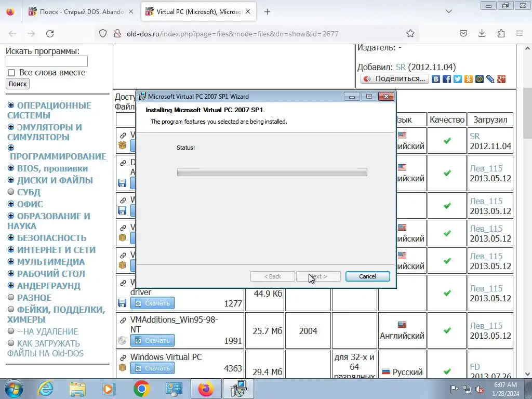
Task: Share via Twitter icon
Action: click(x=458, y=79)
